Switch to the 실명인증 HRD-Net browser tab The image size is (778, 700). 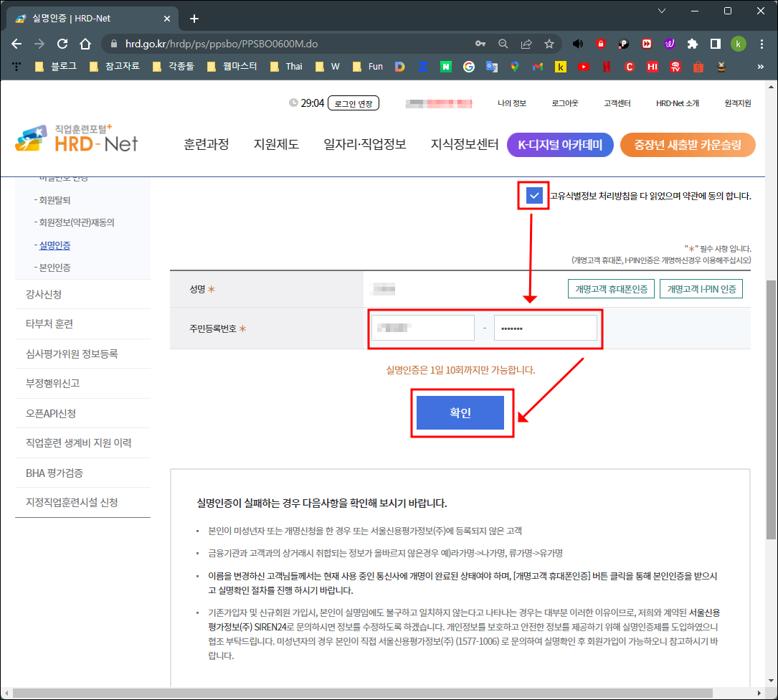click(79, 17)
